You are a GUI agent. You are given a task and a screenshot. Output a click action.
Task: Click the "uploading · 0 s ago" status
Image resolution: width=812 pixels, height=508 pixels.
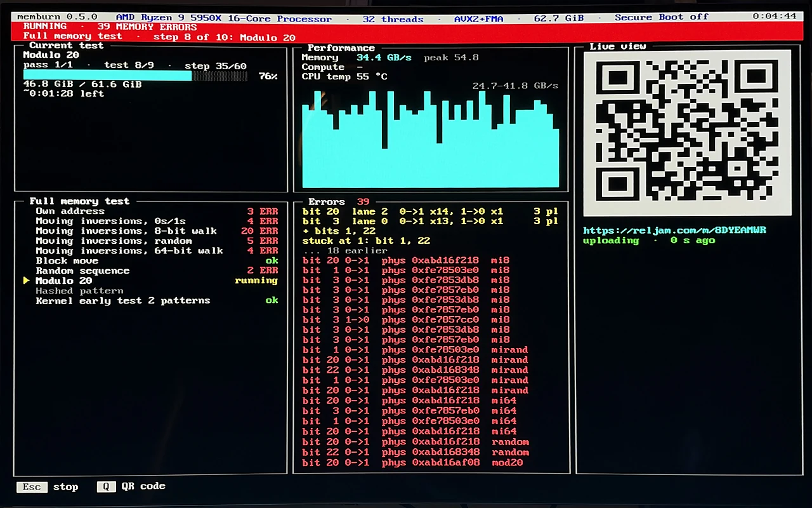(649, 240)
